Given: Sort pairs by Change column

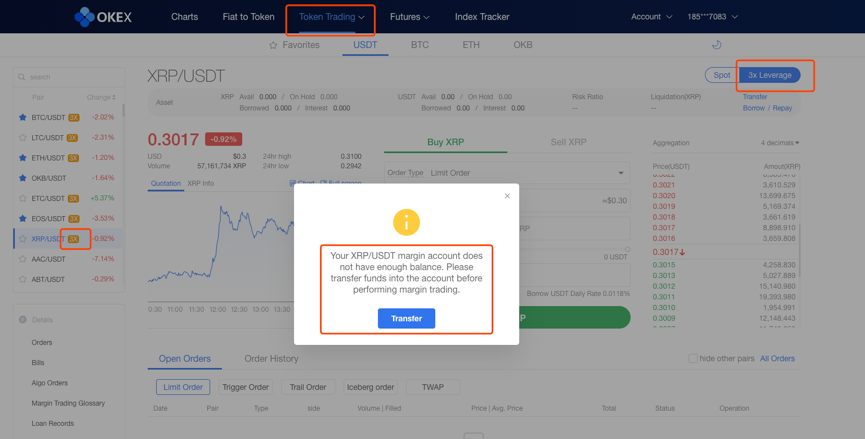Looking at the screenshot, I should pos(101,98).
